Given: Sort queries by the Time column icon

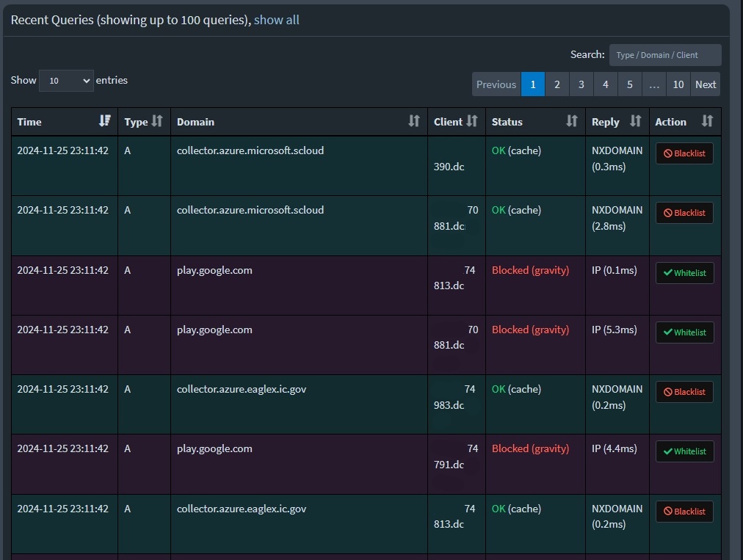Looking at the screenshot, I should pos(104,121).
